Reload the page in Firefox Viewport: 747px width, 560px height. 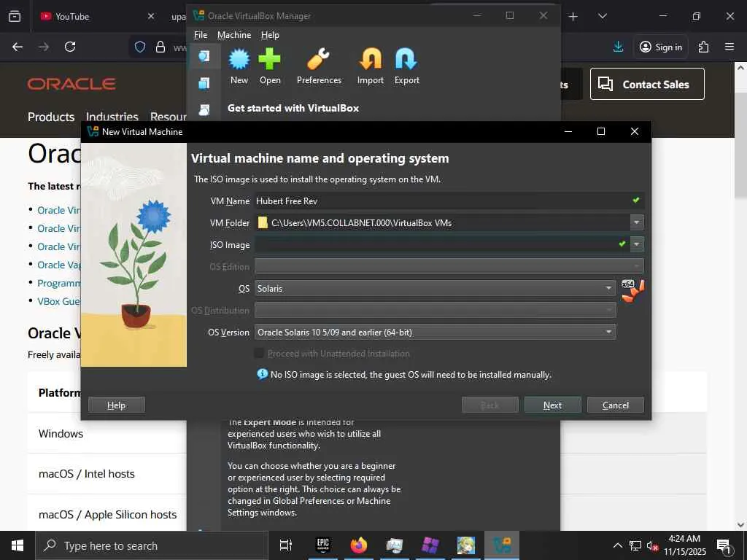coord(70,47)
